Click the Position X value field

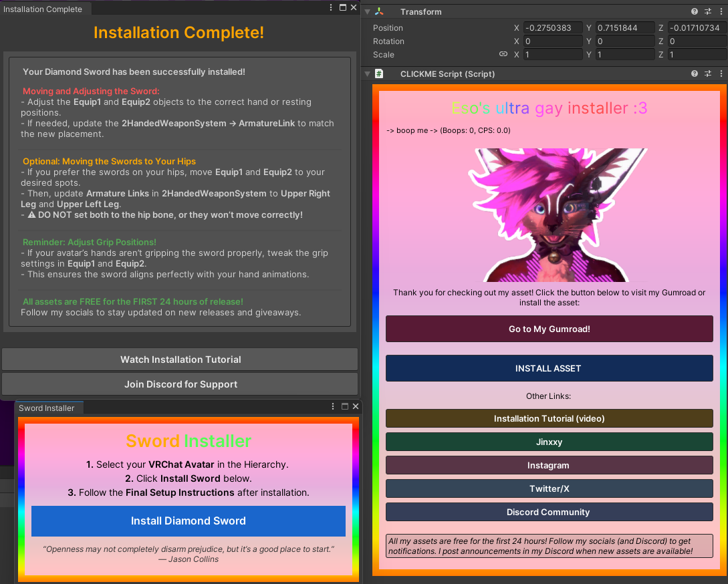coord(553,28)
